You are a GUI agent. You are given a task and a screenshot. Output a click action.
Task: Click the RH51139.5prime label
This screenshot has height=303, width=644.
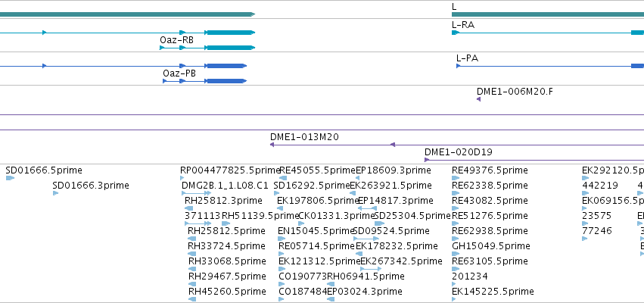[x=260, y=216]
